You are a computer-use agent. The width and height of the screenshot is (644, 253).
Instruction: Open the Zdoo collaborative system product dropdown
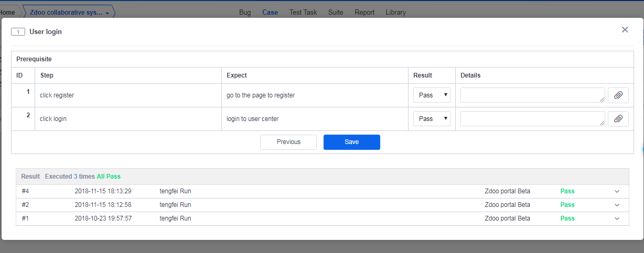click(69, 13)
